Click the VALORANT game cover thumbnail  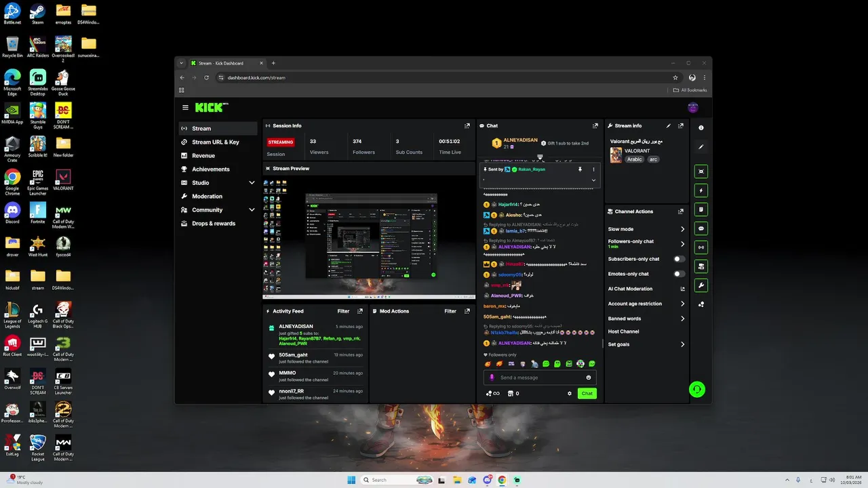click(616, 155)
